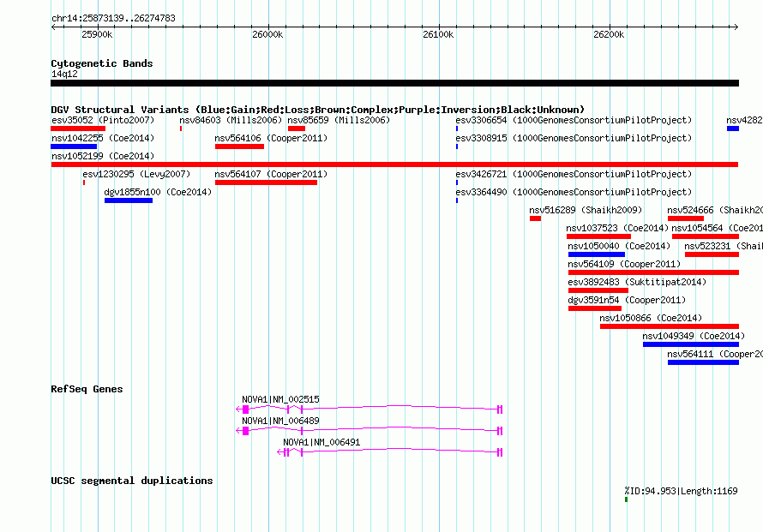Click the 25900k ruler tick label
763x532 pixels.
97,34
